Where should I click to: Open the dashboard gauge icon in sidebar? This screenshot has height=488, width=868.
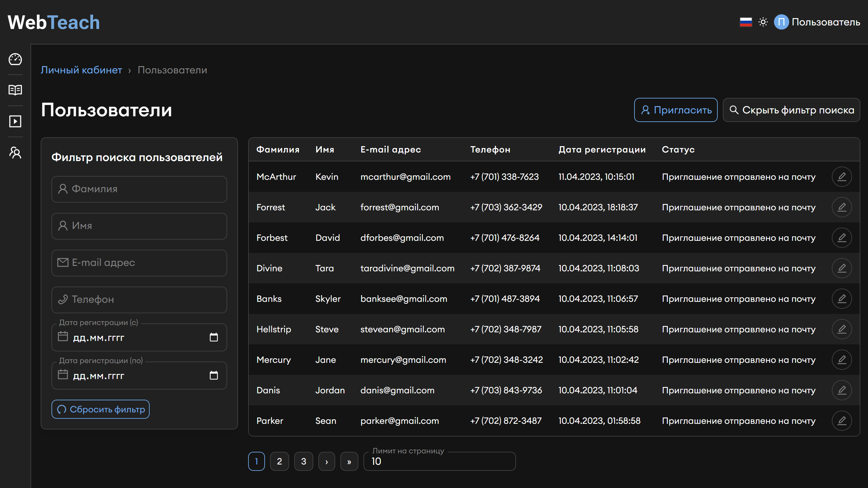point(15,59)
